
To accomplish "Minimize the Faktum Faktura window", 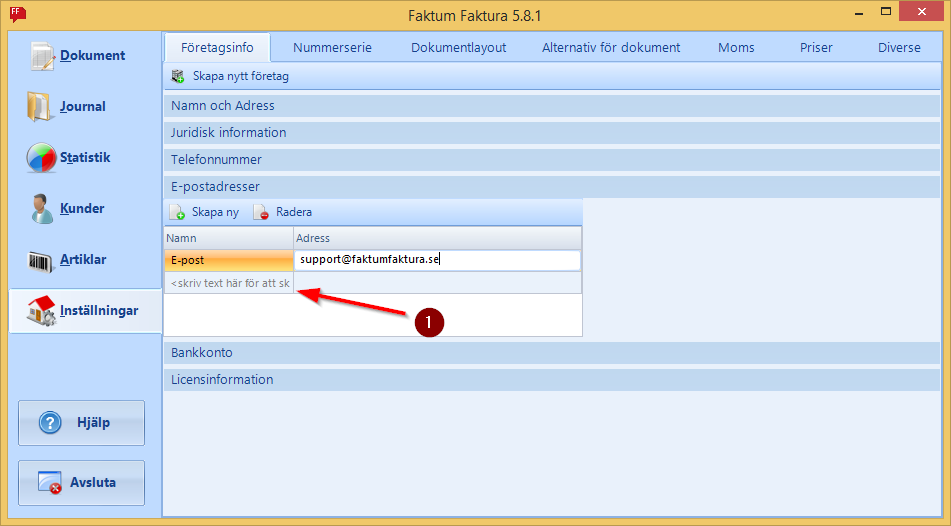I will coord(859,13).
